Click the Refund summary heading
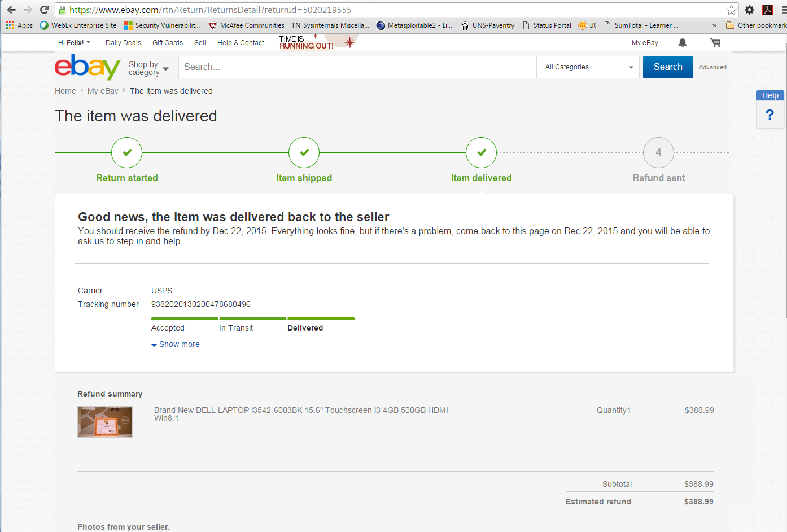 110,394
